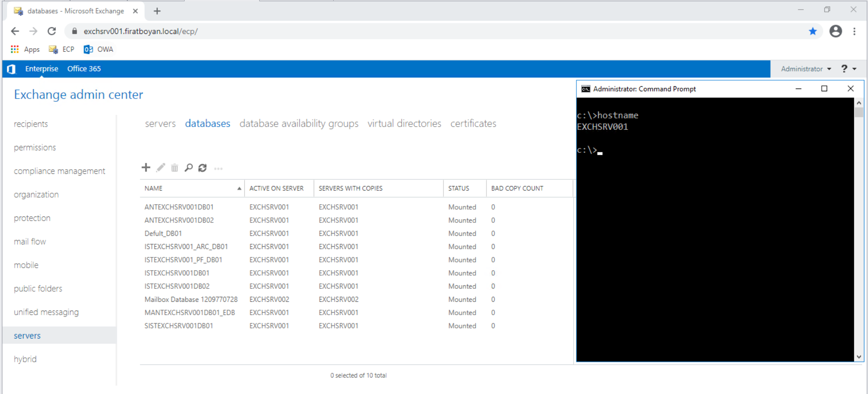
Task: Sort by ACTIVE ON SERVER column
Action: tap(279, 189)
